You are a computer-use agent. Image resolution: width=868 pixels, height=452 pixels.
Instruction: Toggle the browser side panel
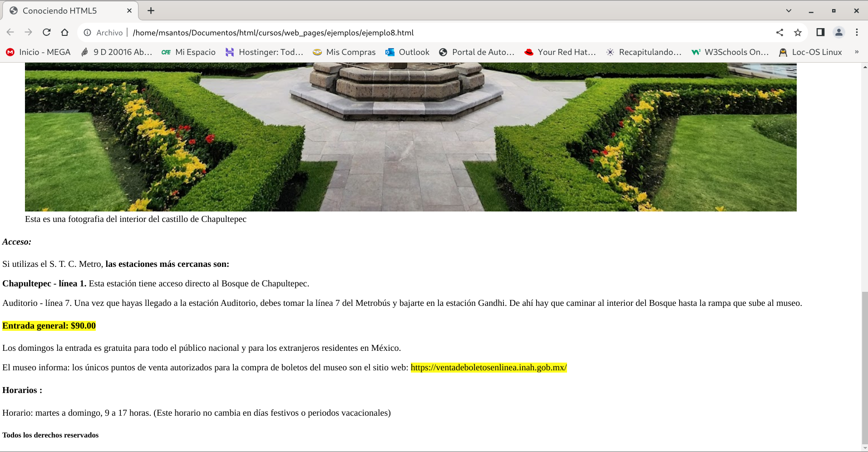820,32
